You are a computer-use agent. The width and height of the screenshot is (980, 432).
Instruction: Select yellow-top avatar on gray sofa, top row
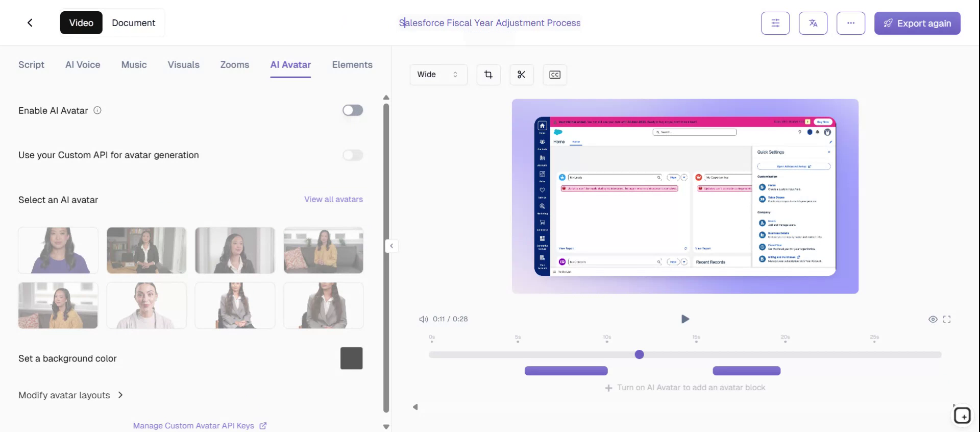(x=324, y=250)
